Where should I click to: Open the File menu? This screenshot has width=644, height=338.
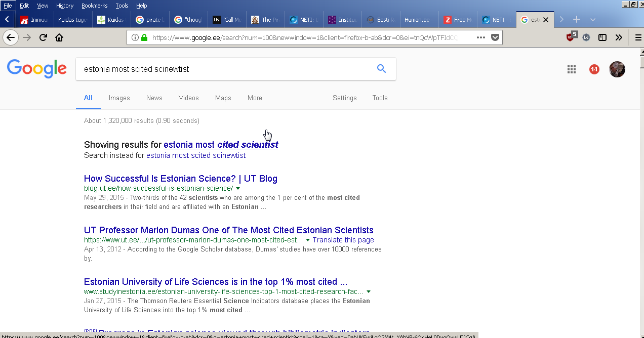coord(8,6)
